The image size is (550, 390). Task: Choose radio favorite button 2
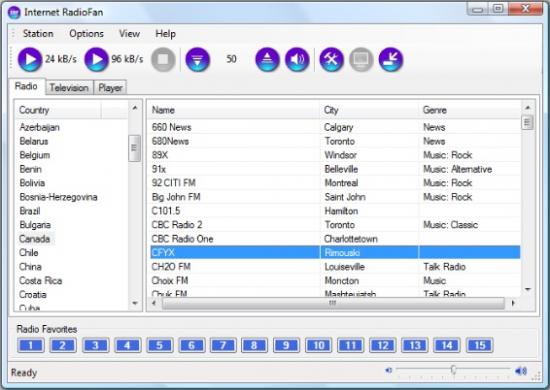(x=63, y=345)
